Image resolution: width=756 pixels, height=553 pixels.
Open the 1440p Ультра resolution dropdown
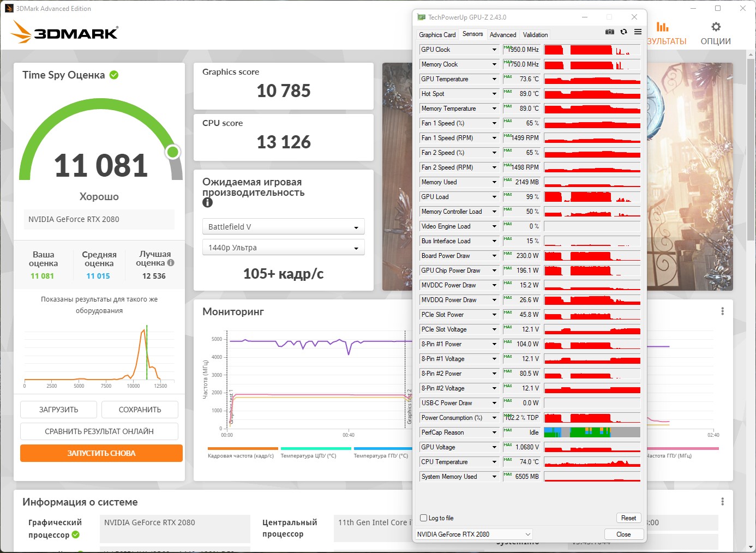(283, 248)
